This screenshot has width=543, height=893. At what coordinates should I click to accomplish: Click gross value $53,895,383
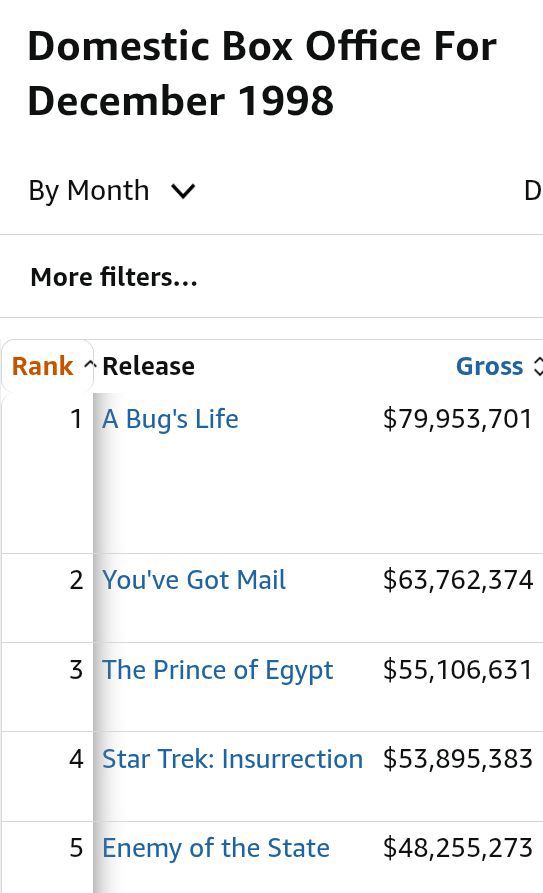458,759
